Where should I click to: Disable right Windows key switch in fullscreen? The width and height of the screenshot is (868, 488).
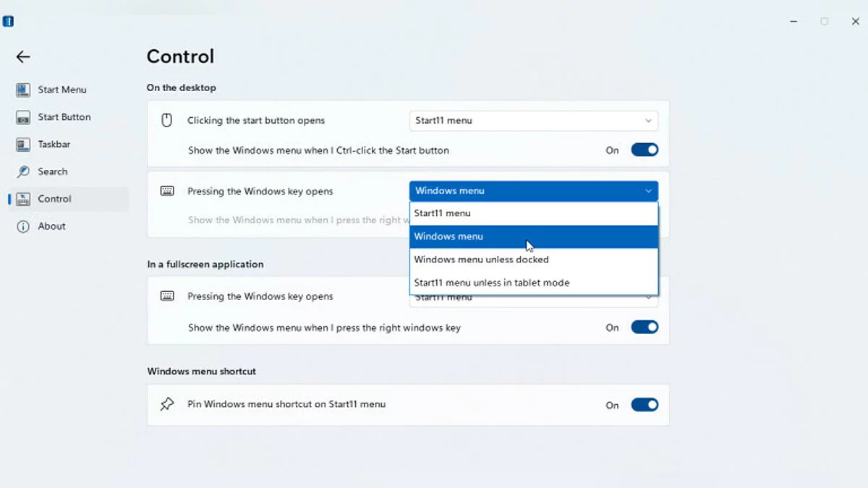pos(644,328)
